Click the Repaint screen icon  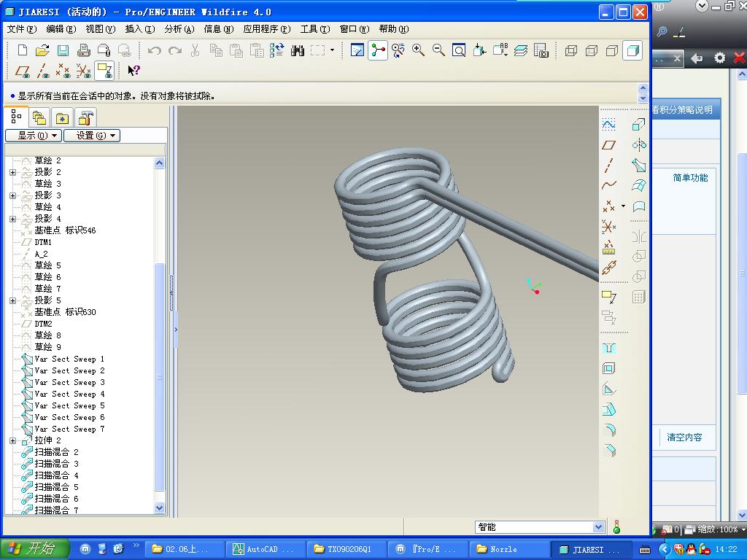(357, 50)
